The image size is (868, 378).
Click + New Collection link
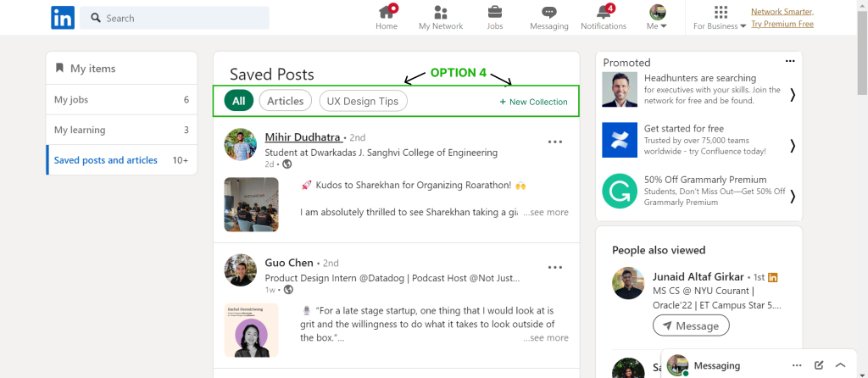pos(534,102)
